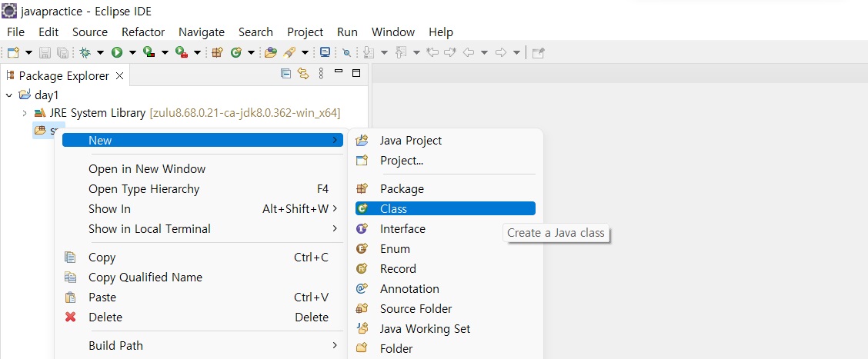The image size is (868, 359).
Task: Open the Project menu
Action: click(305, 32)
